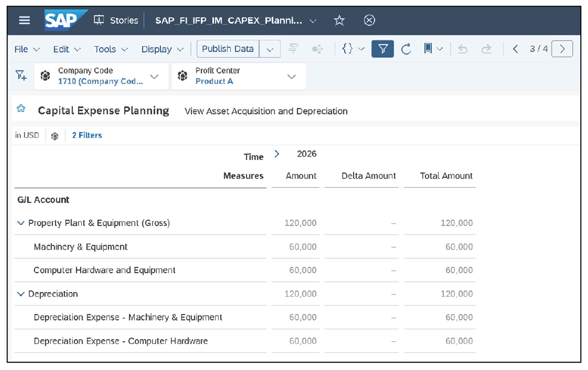Click the refresh icon in the toolbar
The height and width of the screenshot is (370, 588).
pos(406,49)
